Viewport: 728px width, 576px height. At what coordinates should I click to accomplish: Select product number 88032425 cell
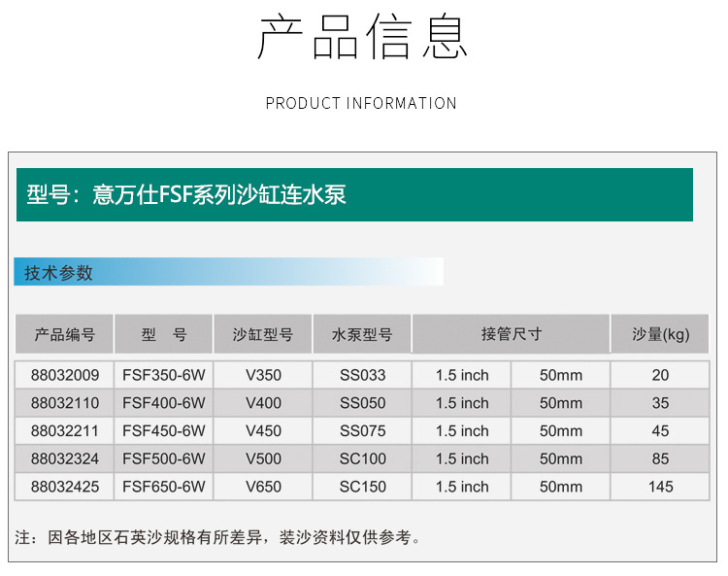tap(64, 487)
